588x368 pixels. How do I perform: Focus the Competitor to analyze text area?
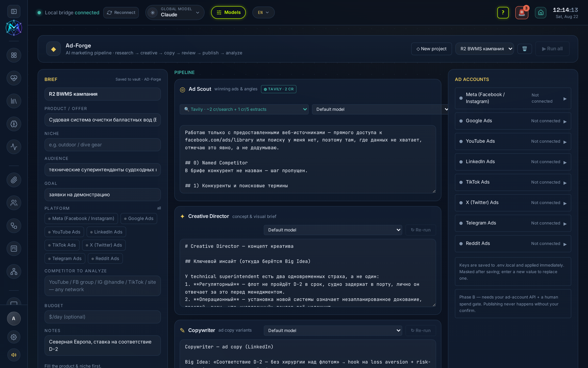[102, 286]
